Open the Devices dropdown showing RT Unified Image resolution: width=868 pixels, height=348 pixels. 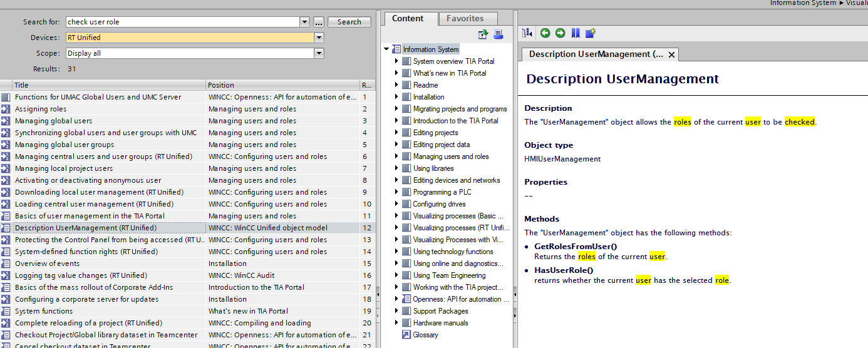tap(319, 38)
